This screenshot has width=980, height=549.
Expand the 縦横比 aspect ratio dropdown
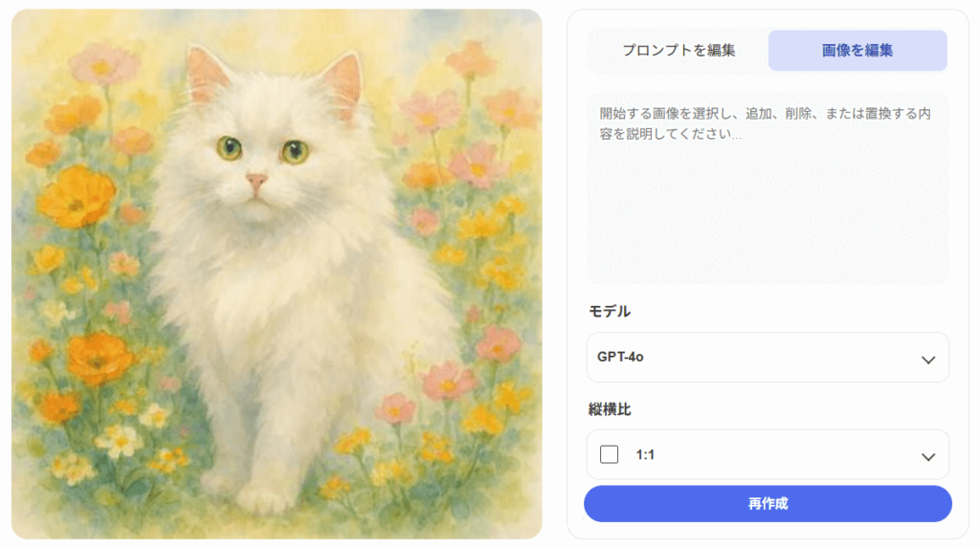coord(768,454)
